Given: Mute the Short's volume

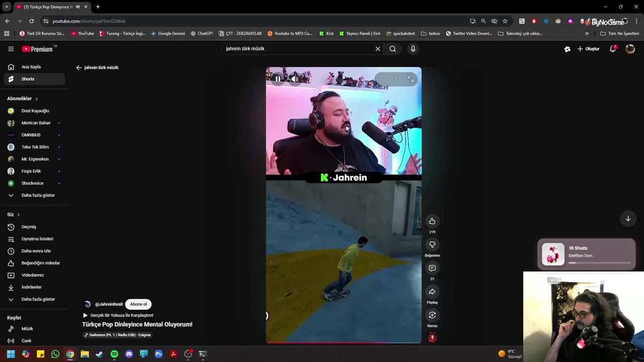Looking at the screenshot, I should [x=295, y=79].
